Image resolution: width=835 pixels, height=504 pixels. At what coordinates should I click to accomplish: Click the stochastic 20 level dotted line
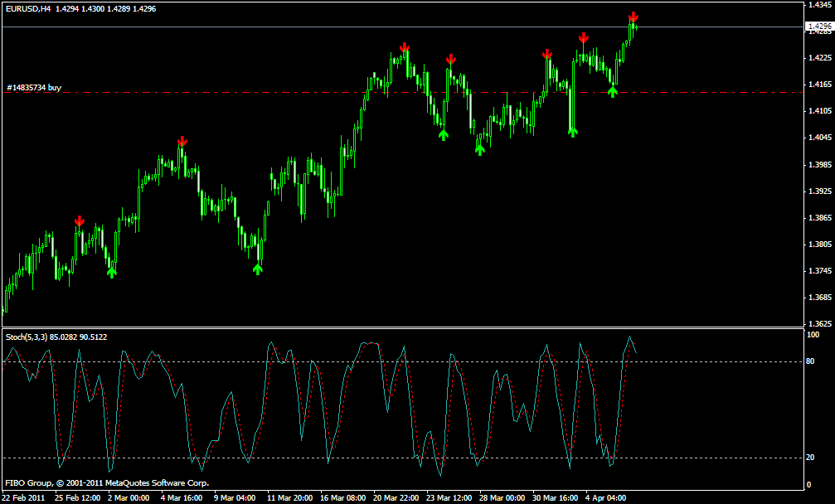click(x=403, y=458)
